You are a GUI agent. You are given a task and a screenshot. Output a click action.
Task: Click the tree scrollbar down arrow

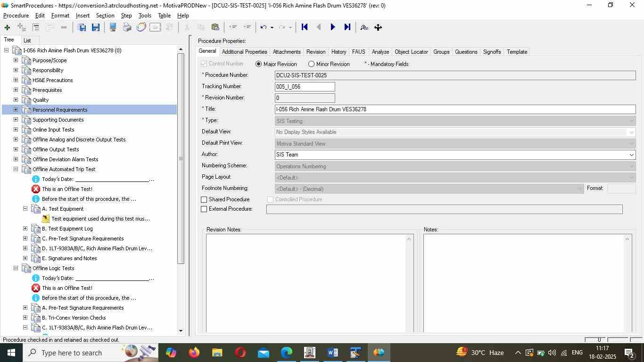coord(181,331)
